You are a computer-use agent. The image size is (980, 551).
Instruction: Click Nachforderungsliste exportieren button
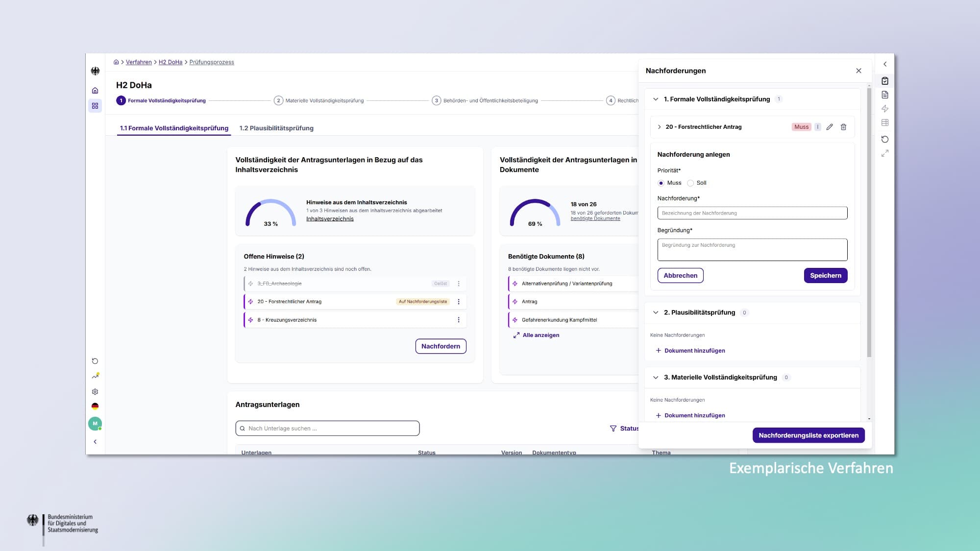point(808,435)
